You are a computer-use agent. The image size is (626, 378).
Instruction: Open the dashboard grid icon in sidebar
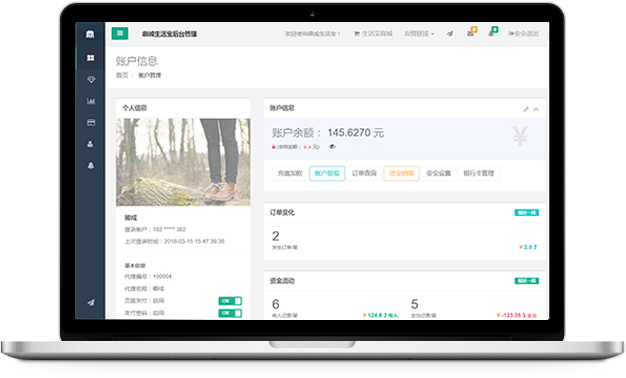(91, 58)
